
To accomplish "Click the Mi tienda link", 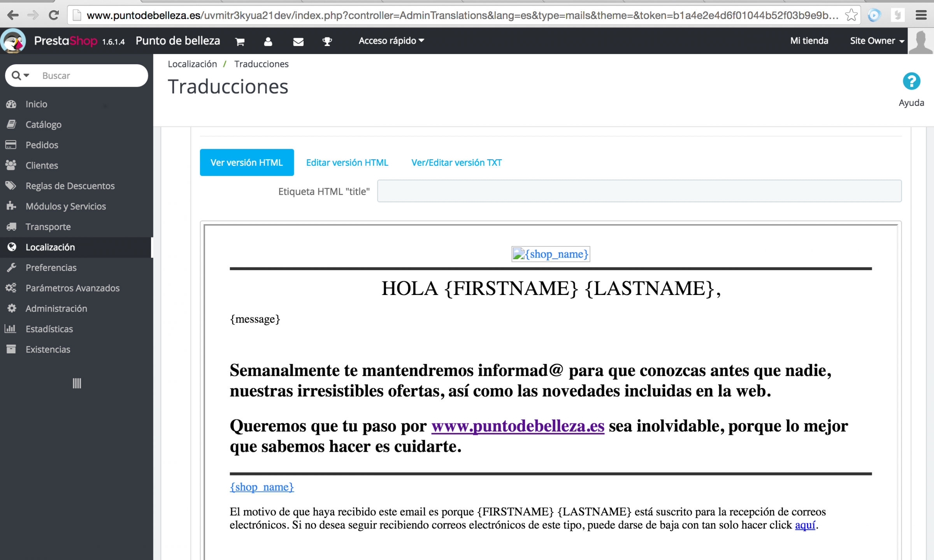I will (809, 40).
